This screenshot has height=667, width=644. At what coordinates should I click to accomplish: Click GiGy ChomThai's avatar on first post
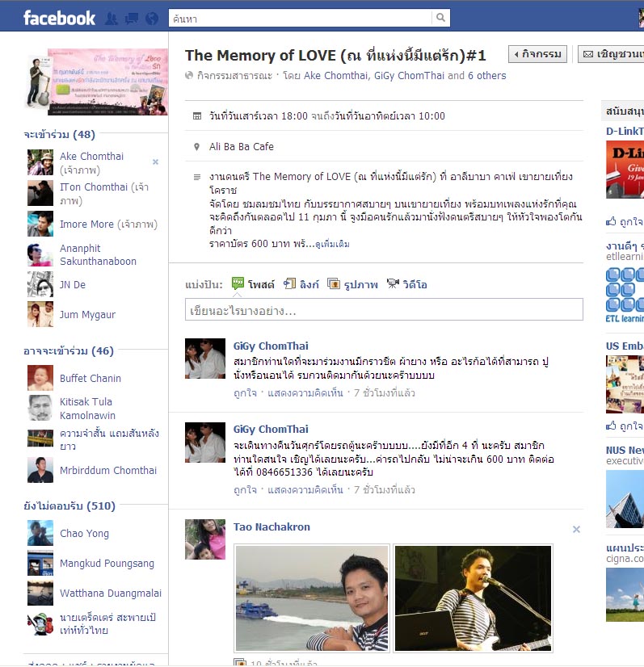(205, 359)
